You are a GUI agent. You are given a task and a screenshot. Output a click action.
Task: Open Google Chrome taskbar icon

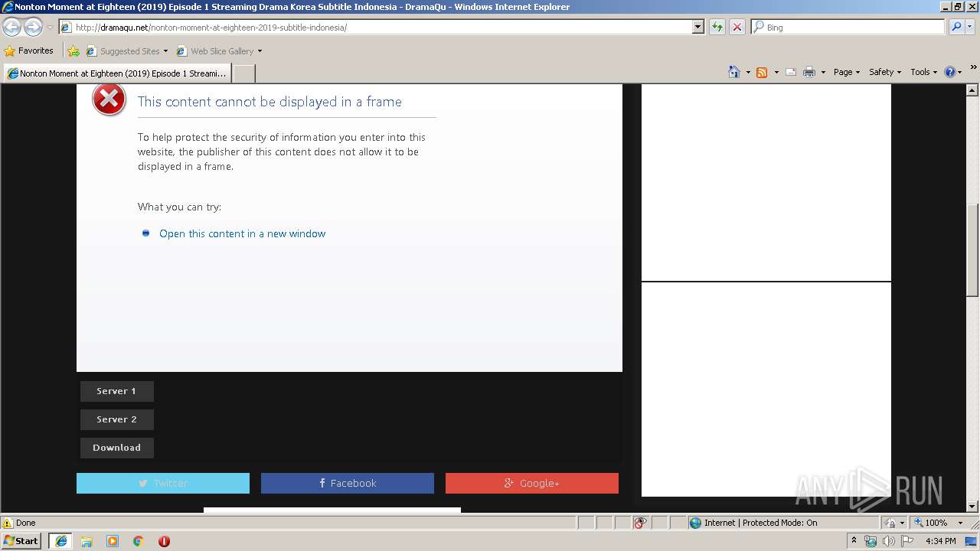tap(139, 541)
